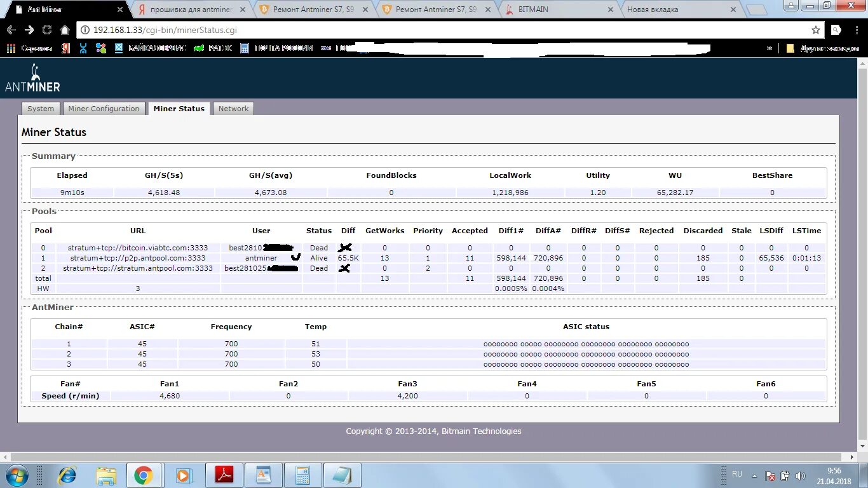
Task: Close the Ant Miner browser tab
Action: point(120,10)
